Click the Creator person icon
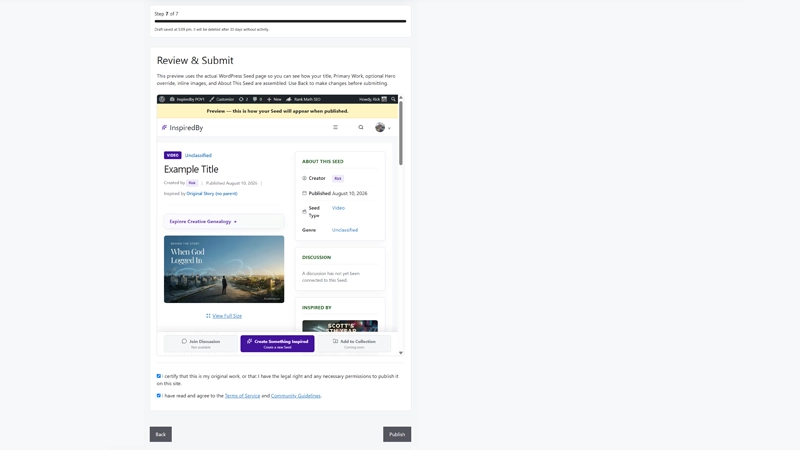The width and height of the screenshot is (800, 450). 304,178
